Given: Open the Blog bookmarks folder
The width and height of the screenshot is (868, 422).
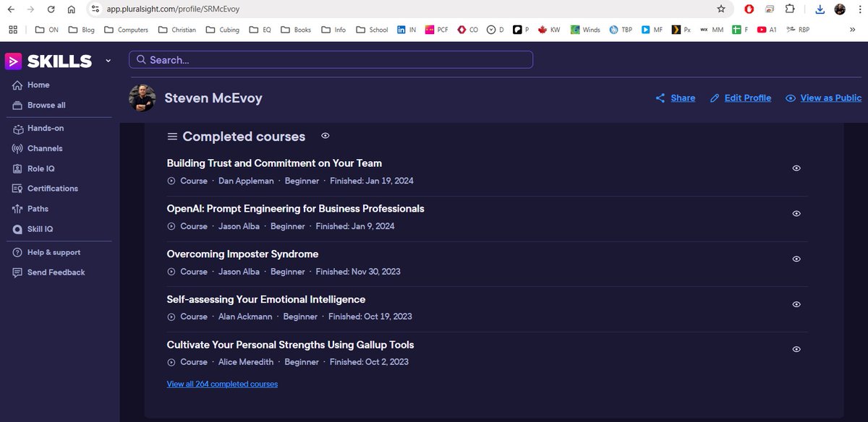Looking at the screenshot, I should [x=81, y=30].
